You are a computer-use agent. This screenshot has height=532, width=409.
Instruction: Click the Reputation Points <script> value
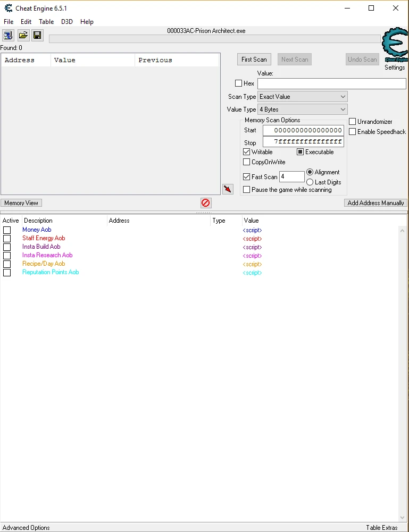(x=252, y=273)
